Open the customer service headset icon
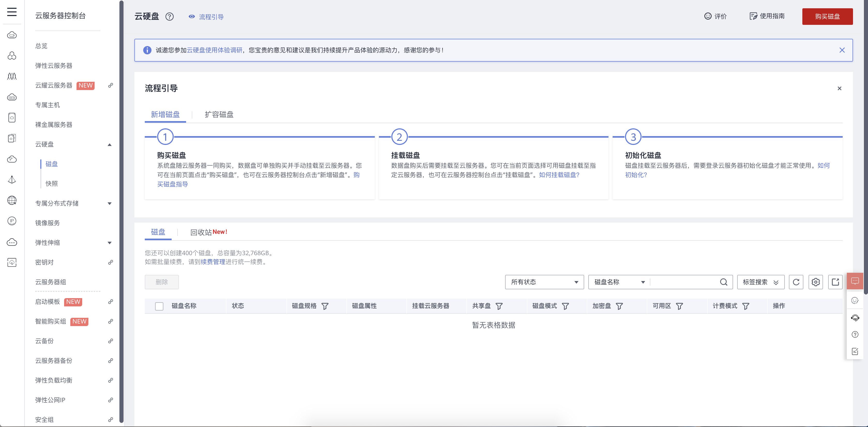The width and height of the screenshot is (868, 427). tap(855, 318)
